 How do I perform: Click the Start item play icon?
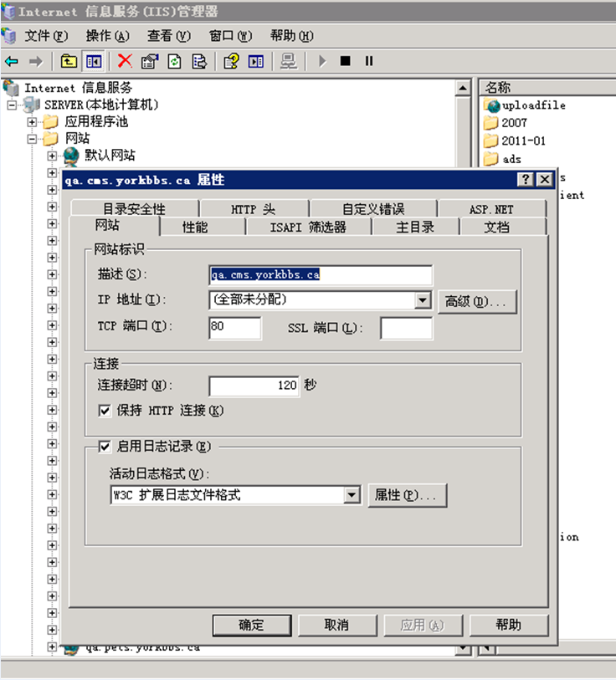click(321, 61)
